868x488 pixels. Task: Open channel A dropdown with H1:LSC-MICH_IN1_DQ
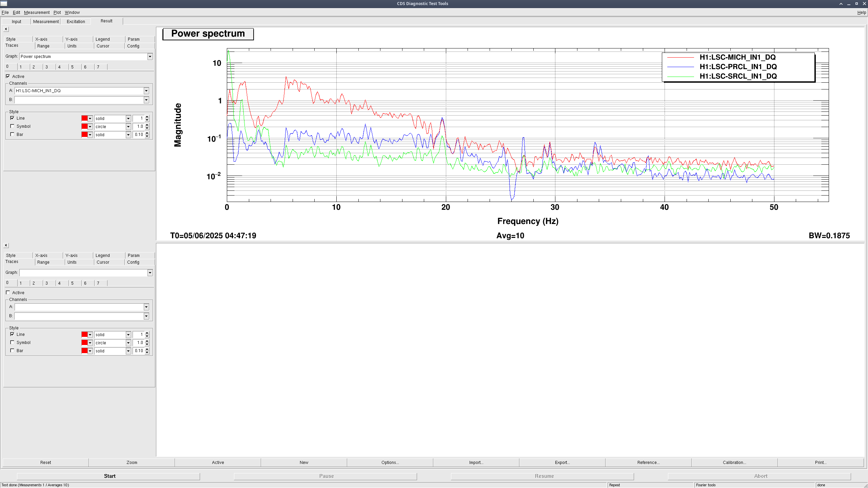146,91
